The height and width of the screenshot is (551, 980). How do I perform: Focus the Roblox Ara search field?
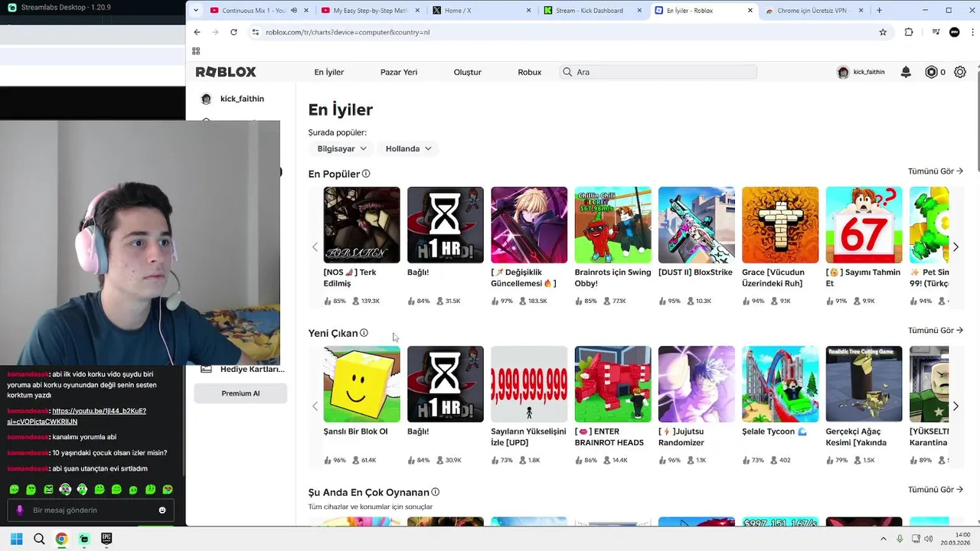click(658, 72)
